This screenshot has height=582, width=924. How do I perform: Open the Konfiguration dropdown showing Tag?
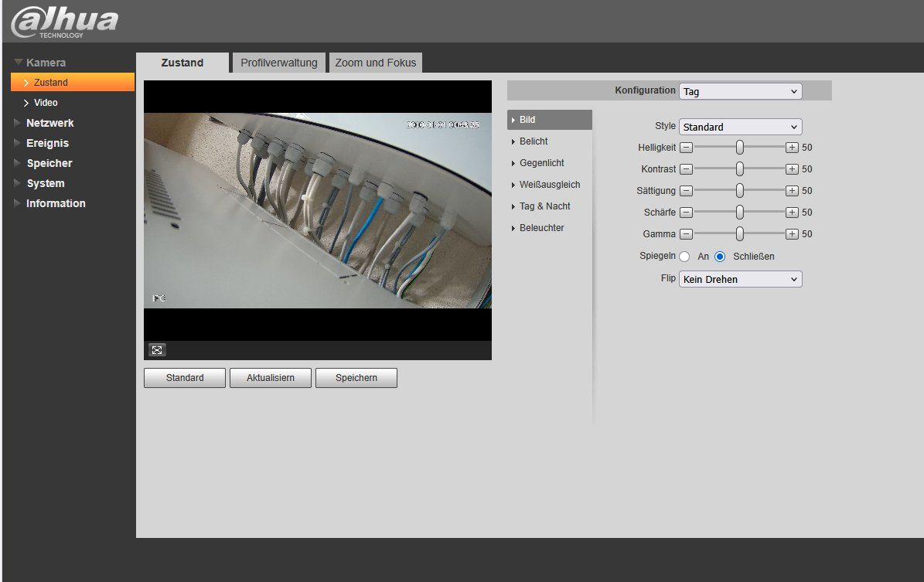coord(740,91)
